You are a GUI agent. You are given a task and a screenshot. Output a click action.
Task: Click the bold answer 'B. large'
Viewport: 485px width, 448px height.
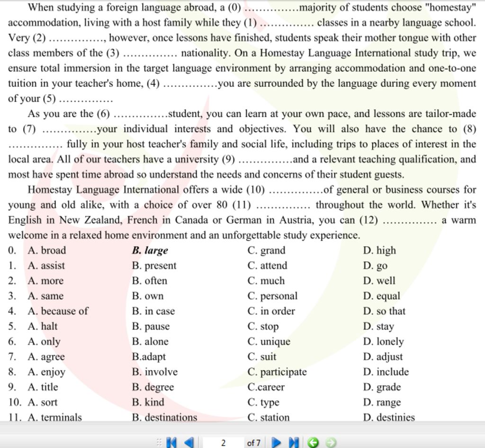click(150, 251)
